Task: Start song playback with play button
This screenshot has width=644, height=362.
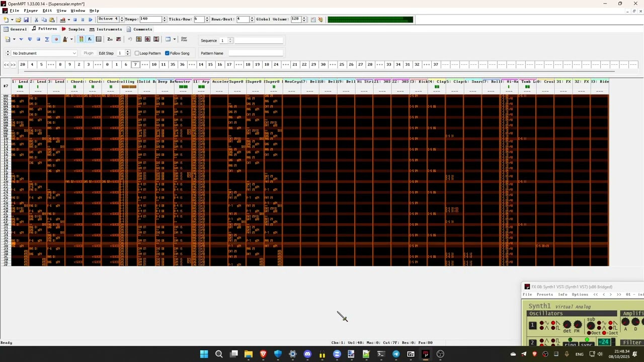Action: click(x=91, y=20)
